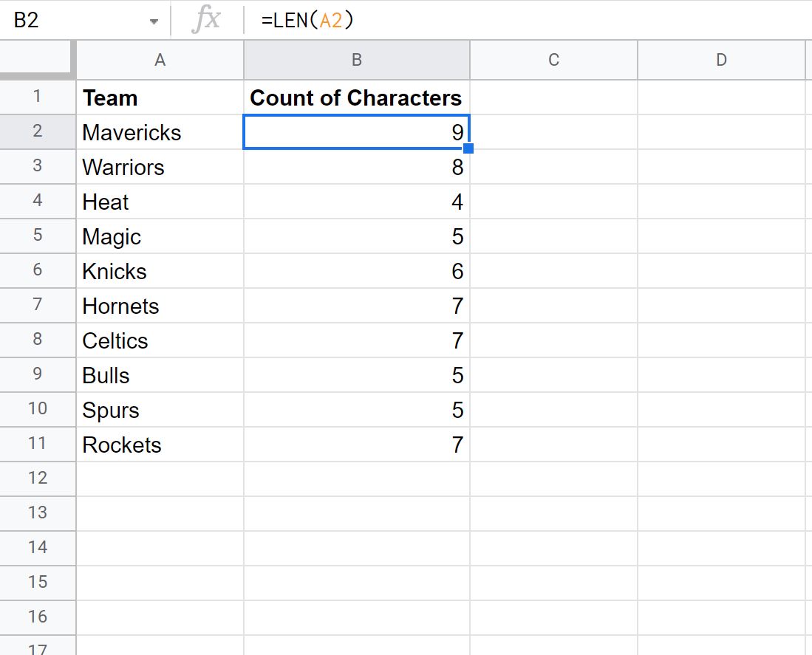The width and height of the screenshot is (812, 655).
Task: Select column A header
Action: pyautogui.click(x=160, y=61)
